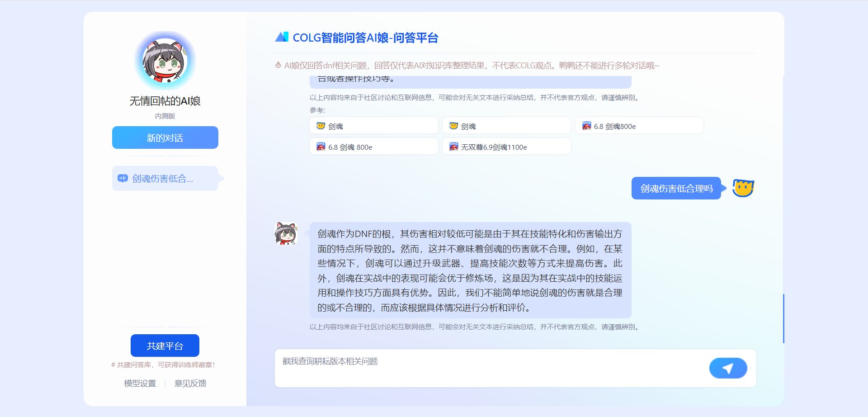Click the 共建问答库 hint text
Screen dimensions: 868x417
coord(163,365)
